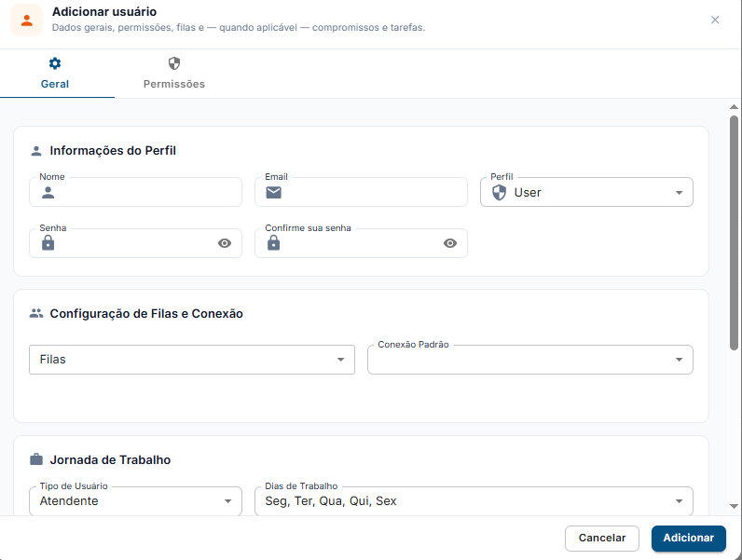Click the shield icon above Permissões
The width and height of the screenshot is (742, 560).
click(x=174, y=63)
